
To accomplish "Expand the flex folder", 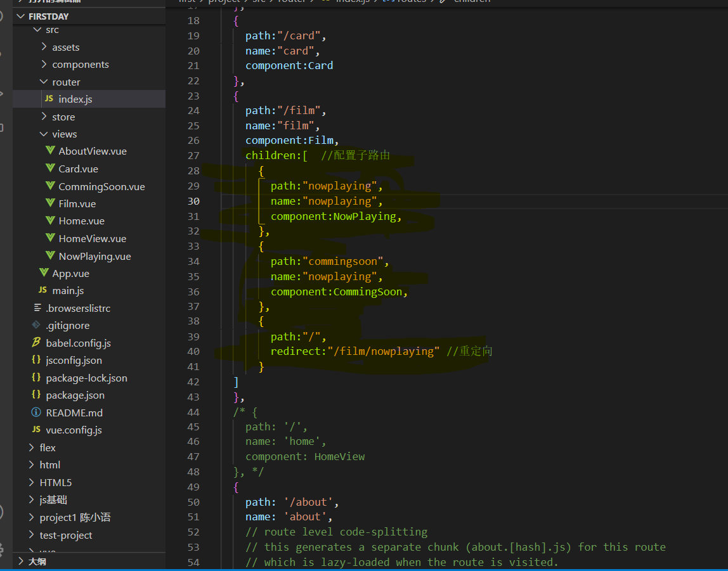I will click(x=32, y=447).
